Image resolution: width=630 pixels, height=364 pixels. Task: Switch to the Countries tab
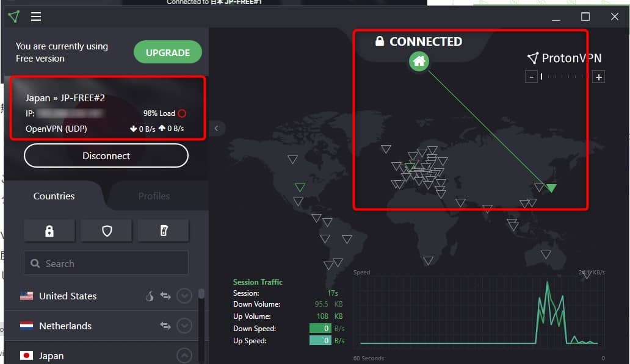(x=54, y=196)
